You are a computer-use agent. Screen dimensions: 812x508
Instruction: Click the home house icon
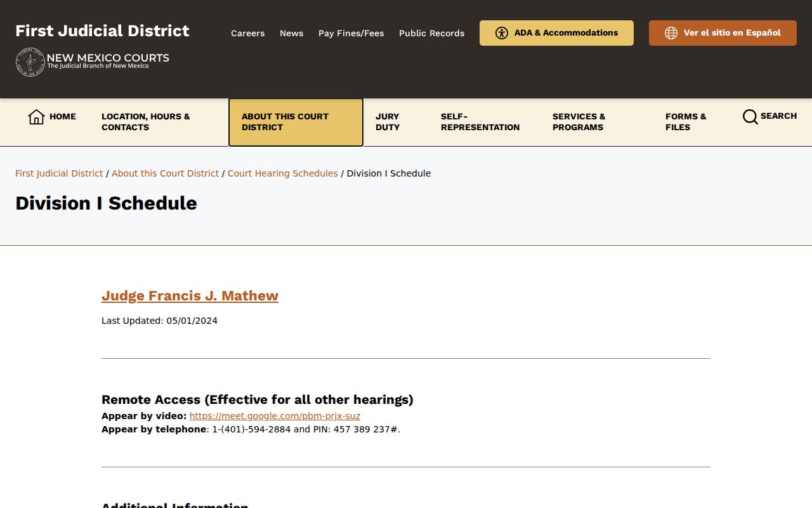click(x=36, y=117)
